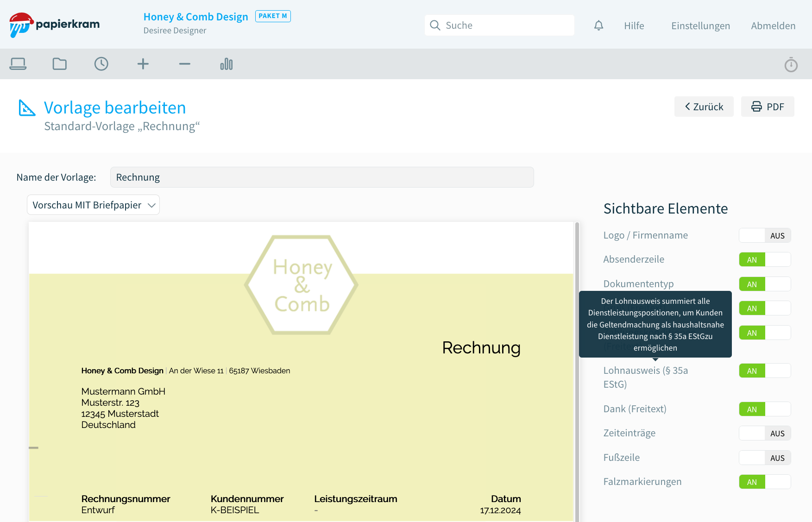
Task: Start the stopwatch timer icon
Action: (791, 64)
